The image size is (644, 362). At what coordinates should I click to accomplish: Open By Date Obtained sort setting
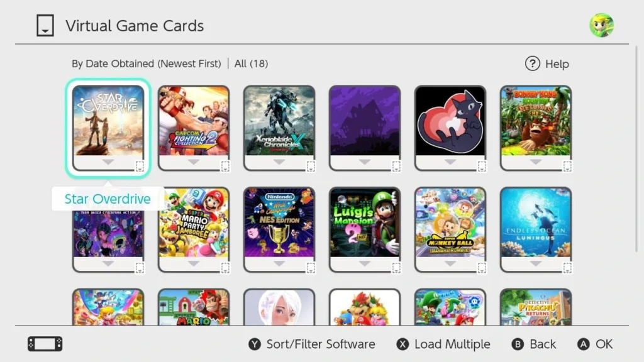(x=146, y=63)
